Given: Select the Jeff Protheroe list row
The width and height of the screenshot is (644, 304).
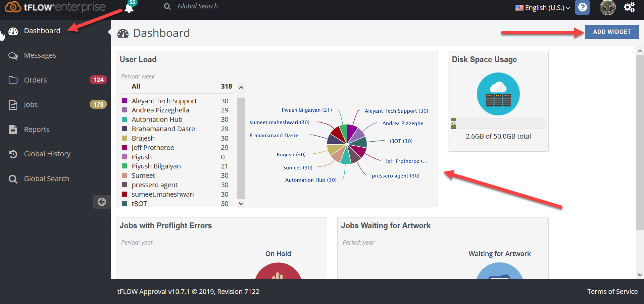Looking at the screenshot, I should tap(178, 148).
